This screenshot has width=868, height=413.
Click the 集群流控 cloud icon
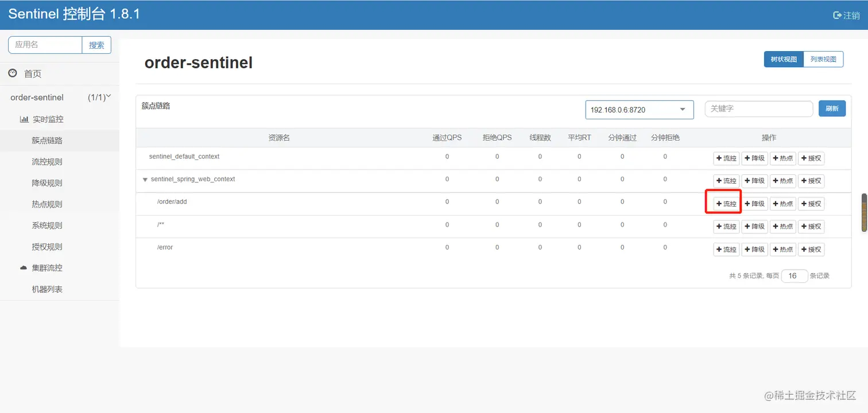coord(24,268)
